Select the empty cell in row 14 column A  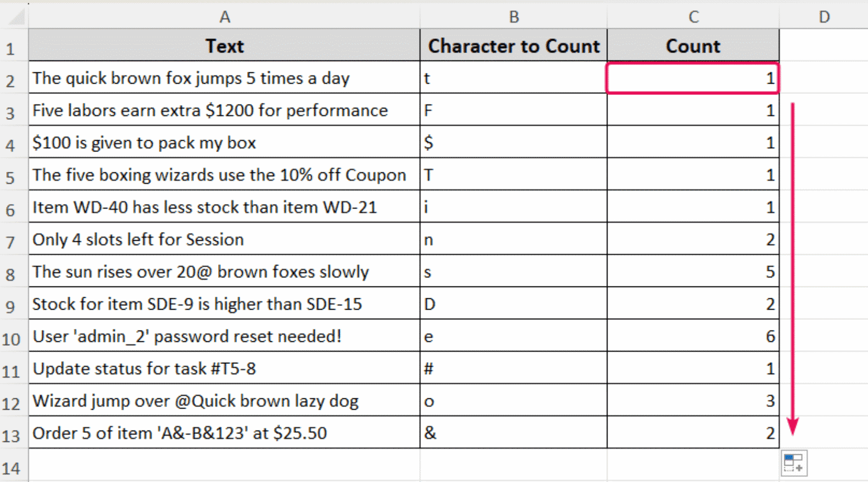[x=224, y=466]
